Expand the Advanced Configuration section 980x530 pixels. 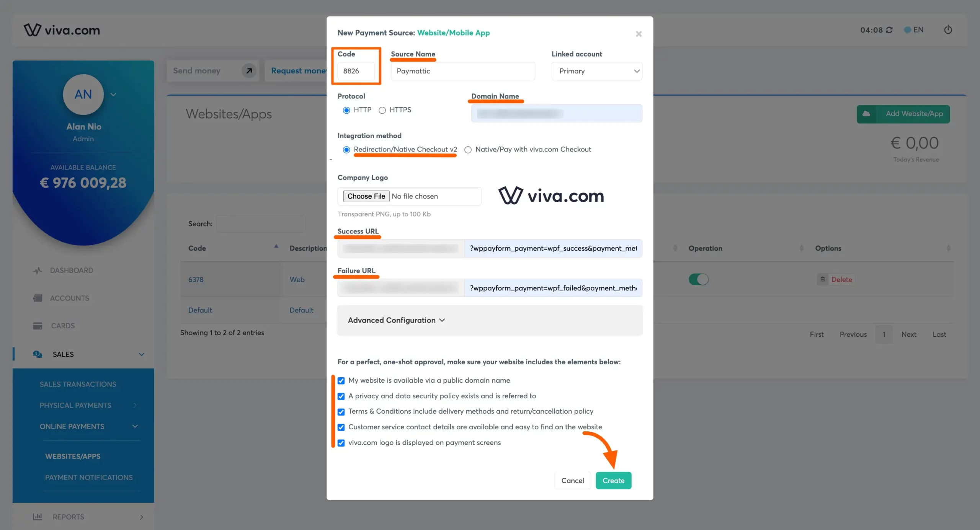(x=396, y=320)
